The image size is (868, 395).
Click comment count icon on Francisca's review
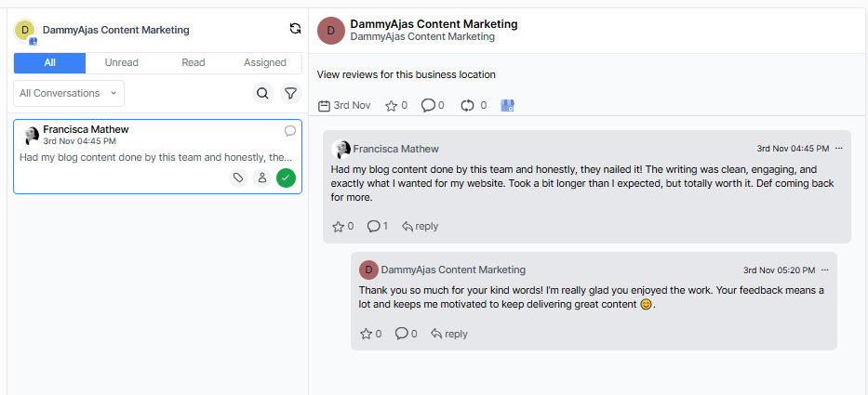374,226
